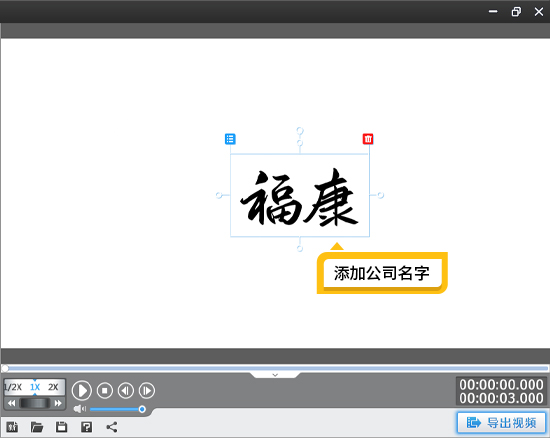This screenshot has width=550, height=438.
Task: Stop playback with the stop button
Action: pos(105,390)
